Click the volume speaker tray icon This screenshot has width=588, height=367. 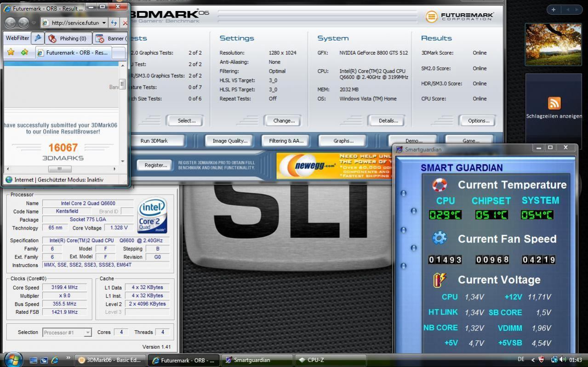click(564, 360)
